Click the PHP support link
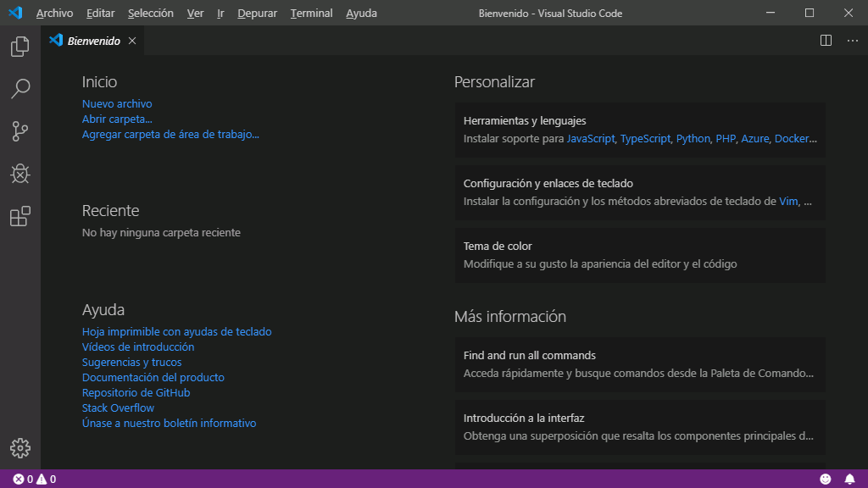868x488 pixels. click(726, 138)
